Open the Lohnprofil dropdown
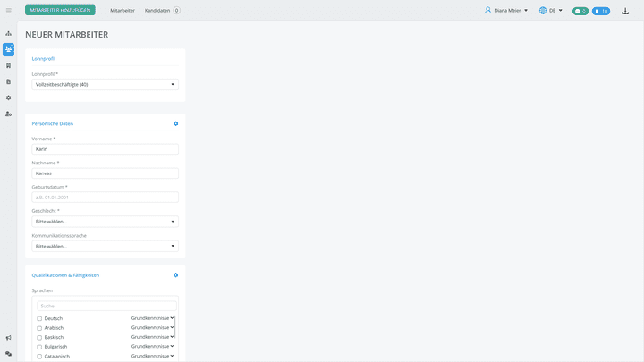644x362 pixels. pyautogui.click(x=105, y=85)
